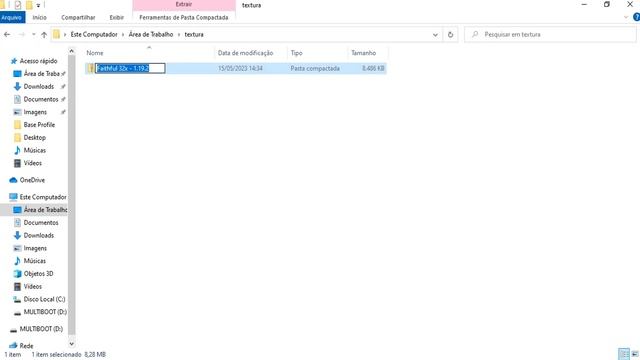640x360 pixels.
Task: Open Músicas under quick access
Action: coord(34,150)
